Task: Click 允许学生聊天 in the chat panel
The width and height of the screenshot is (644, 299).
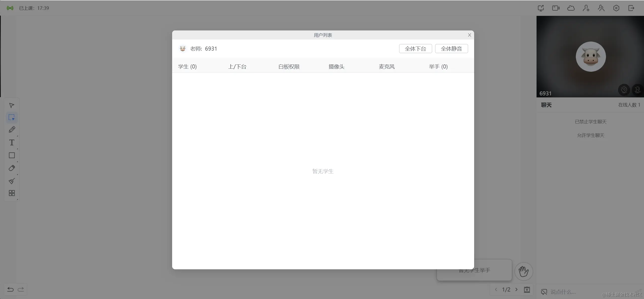Action: 590,135
